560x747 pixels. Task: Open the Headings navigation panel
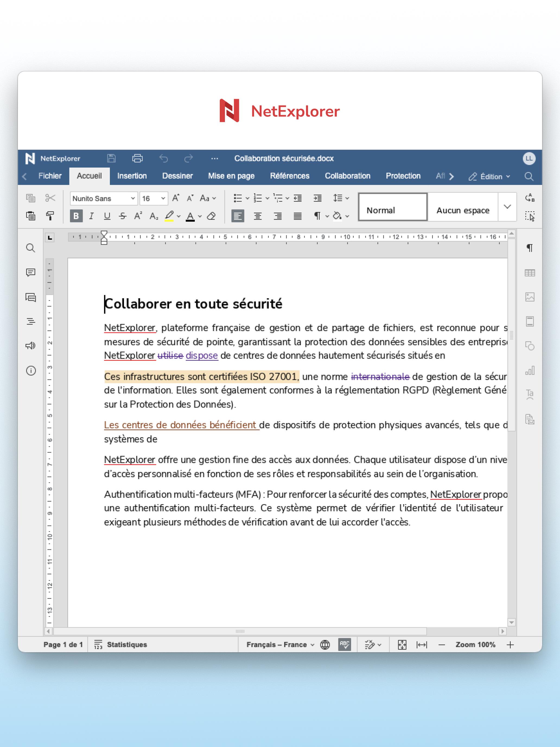[31, 321]
